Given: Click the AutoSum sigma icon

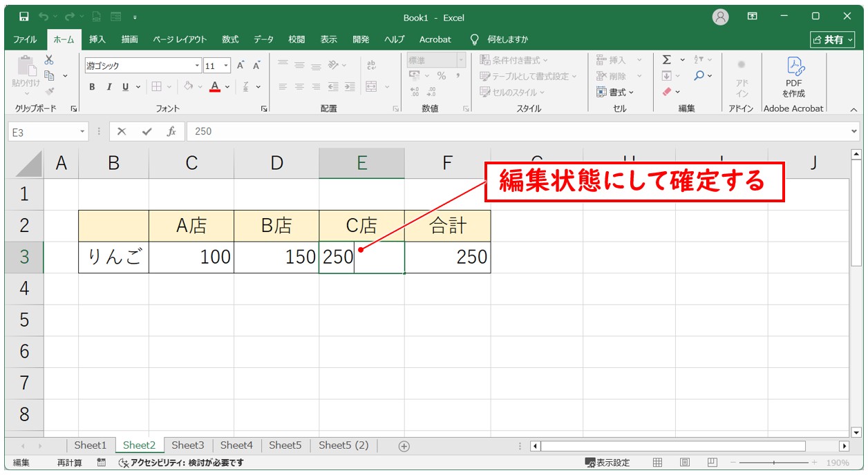Looking at the screenshot, I should 666,60.
